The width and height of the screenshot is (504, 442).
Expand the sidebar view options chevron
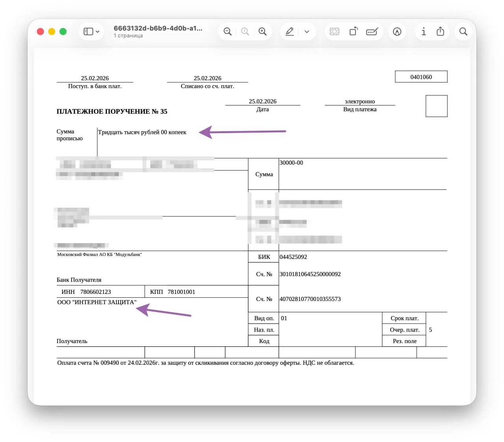[x=98, y=32]
